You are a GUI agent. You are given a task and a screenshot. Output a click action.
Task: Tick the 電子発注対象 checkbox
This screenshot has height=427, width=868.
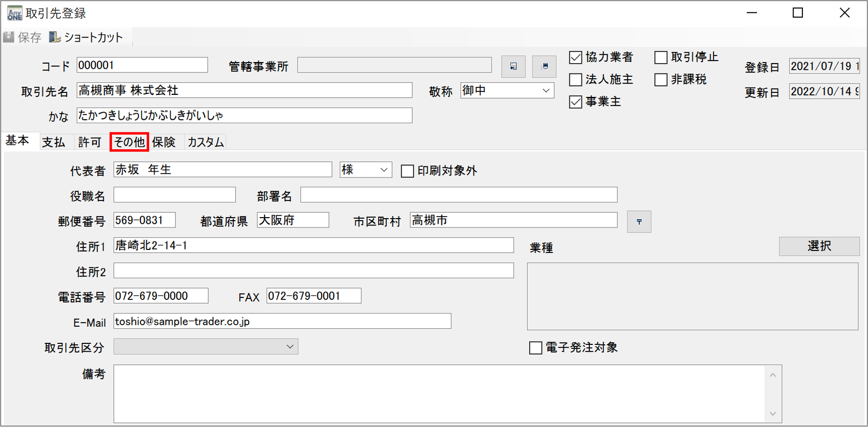[535, 348]
